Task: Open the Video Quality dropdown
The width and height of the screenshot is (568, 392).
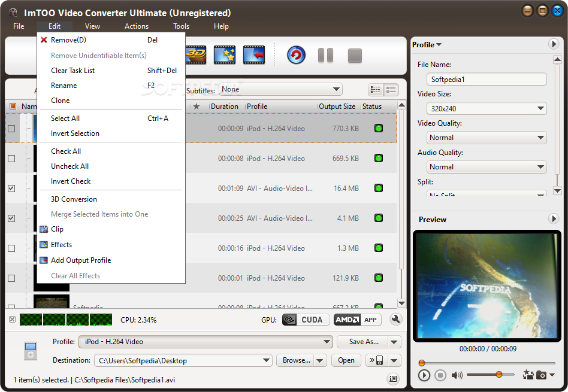Action: point(487,138)
